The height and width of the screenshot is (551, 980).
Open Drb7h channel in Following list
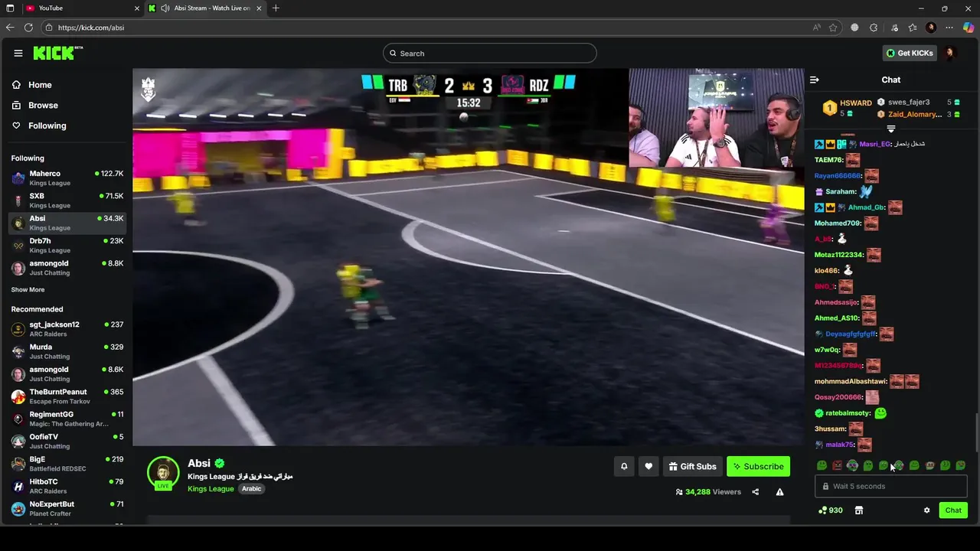(67, 246)
